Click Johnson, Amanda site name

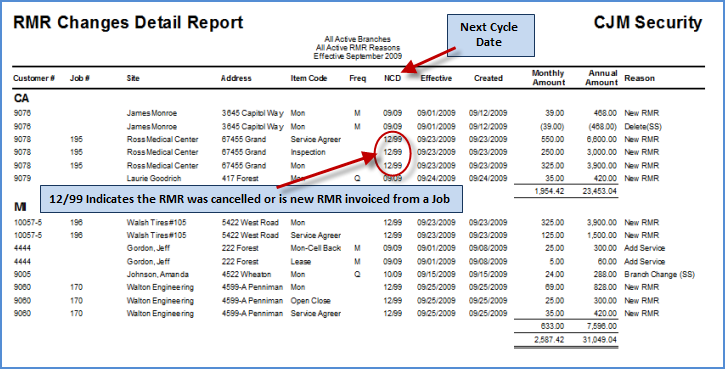point(158,274)
